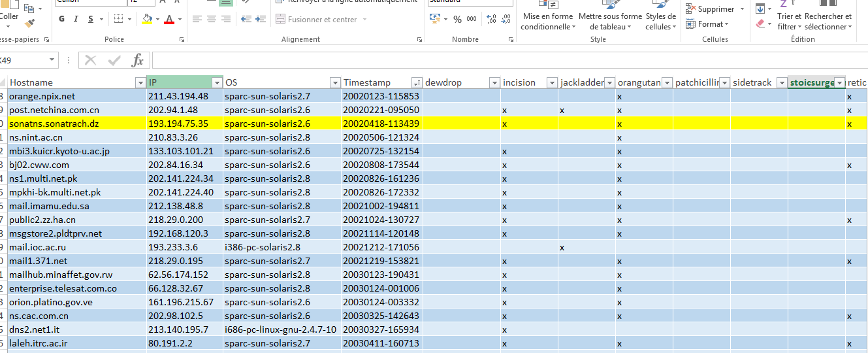Open font color dropdown arrow
Image resolution: width=868 pixels, height=353 pixels.
180,19
